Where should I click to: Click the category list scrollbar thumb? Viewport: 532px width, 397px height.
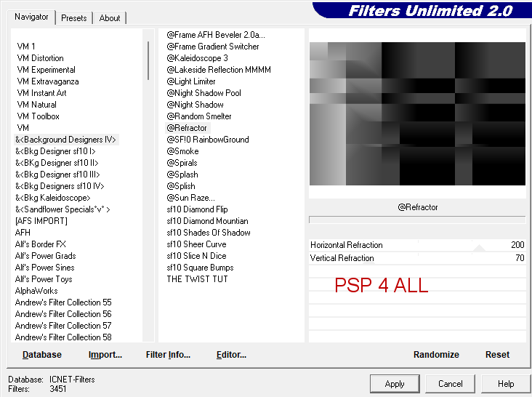tap(148, 60)
